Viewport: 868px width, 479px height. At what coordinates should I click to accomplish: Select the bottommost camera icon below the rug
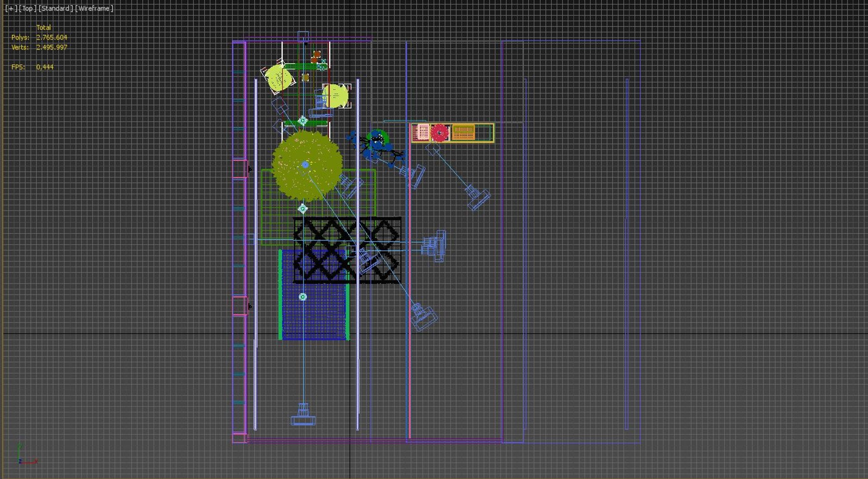(303, 414)
